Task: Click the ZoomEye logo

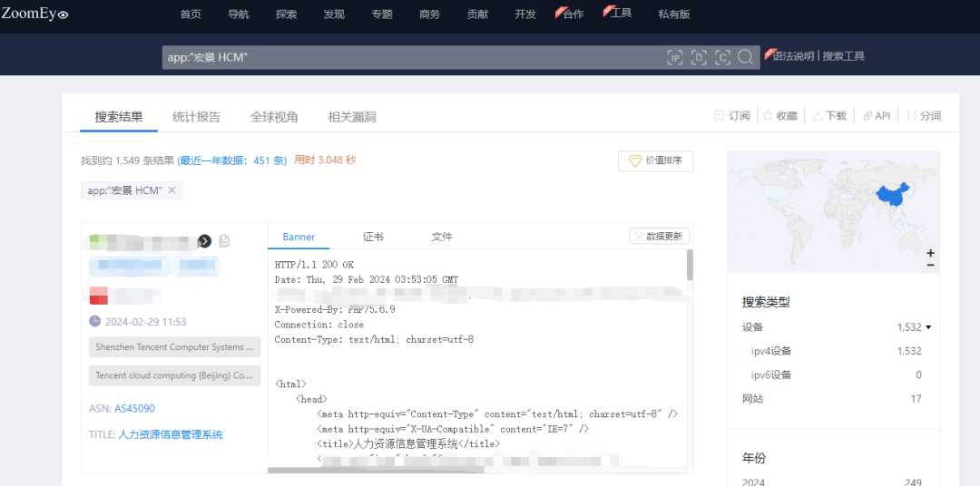Action: pos(34,12)
